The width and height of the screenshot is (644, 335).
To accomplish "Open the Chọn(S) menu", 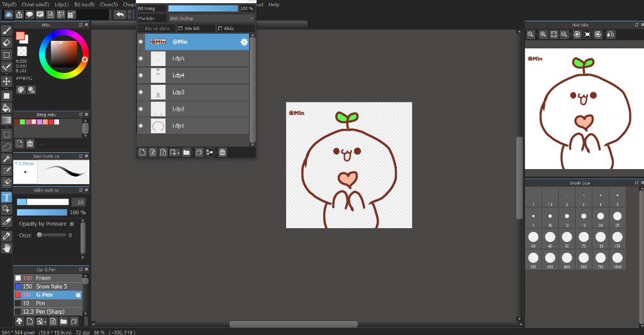I will tap(109, 4).
